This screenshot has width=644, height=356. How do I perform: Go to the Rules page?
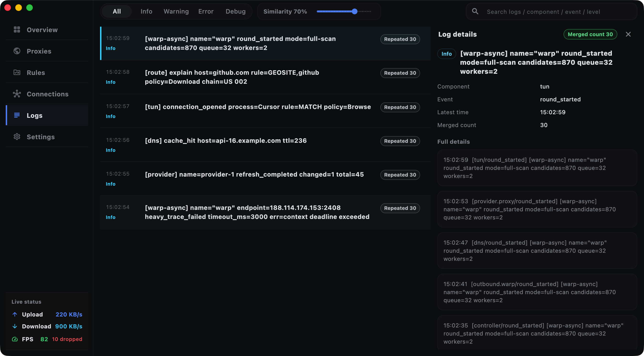click(x=47, y=72)
